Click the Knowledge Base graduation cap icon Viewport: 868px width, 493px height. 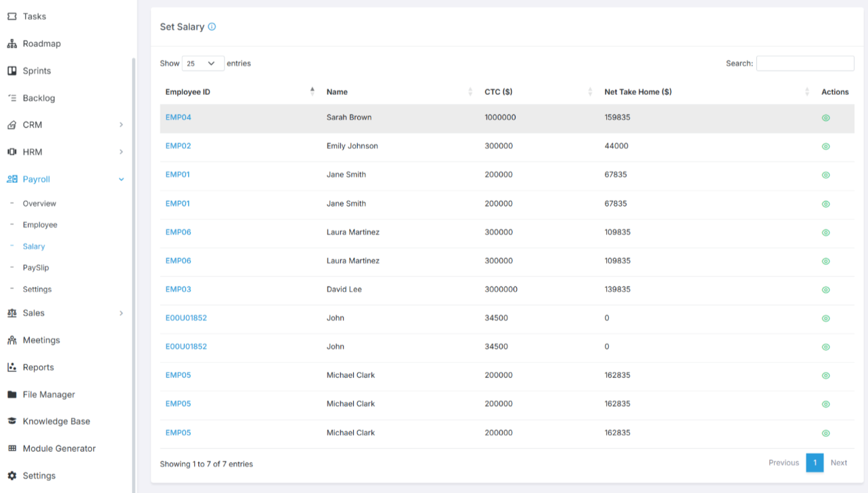[x=12, y=421]
